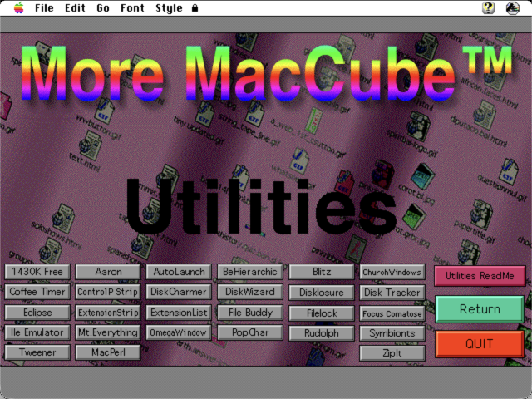Open the Apple menu
This screenshot has width=532, height=399.
pyautogui.click(x=18, y=7)
